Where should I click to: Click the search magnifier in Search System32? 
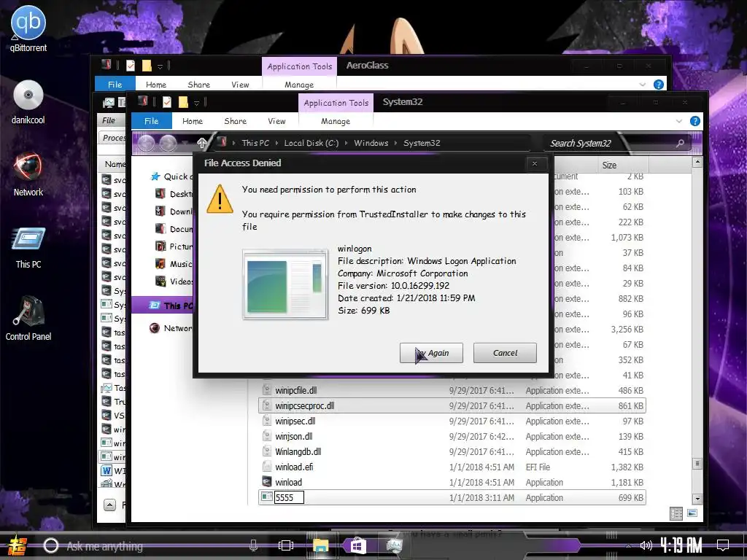pos(680,143)
